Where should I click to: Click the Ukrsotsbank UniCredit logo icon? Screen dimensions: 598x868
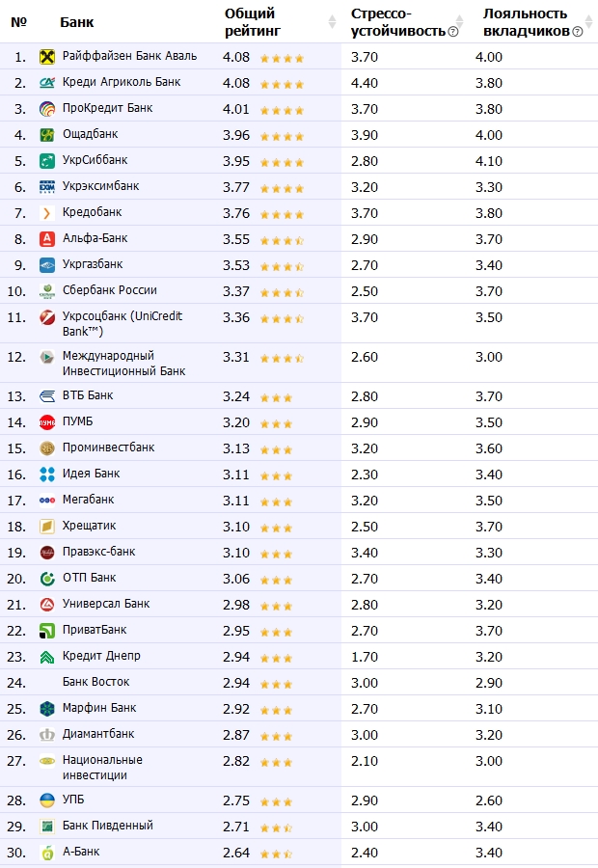[47, 317]
